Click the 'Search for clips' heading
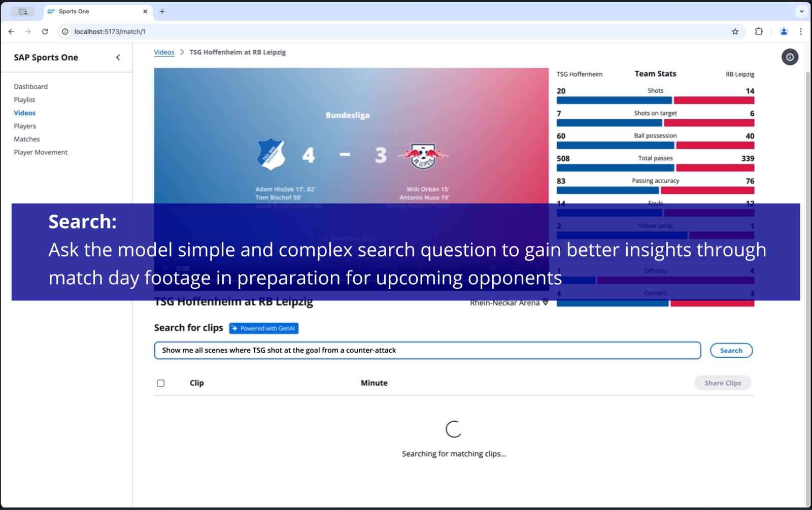This screenshot has width=812, height=510. (x=189, y=328)
